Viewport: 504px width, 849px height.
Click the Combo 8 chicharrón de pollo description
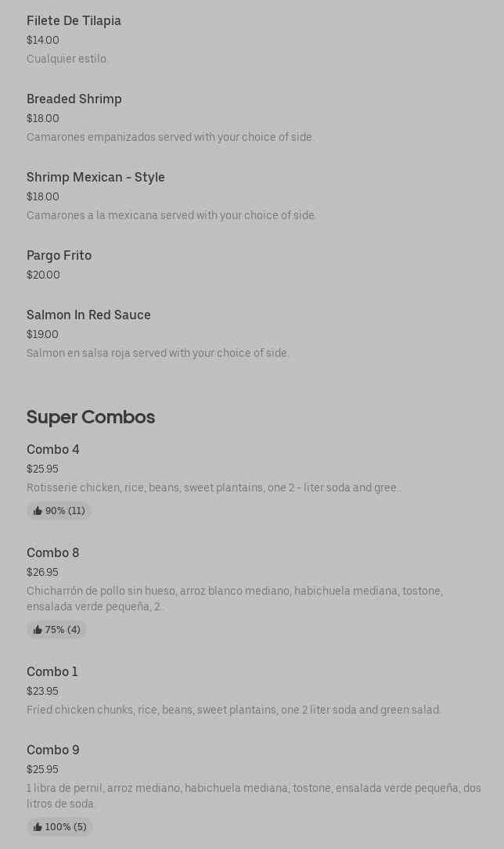point(234,599)
